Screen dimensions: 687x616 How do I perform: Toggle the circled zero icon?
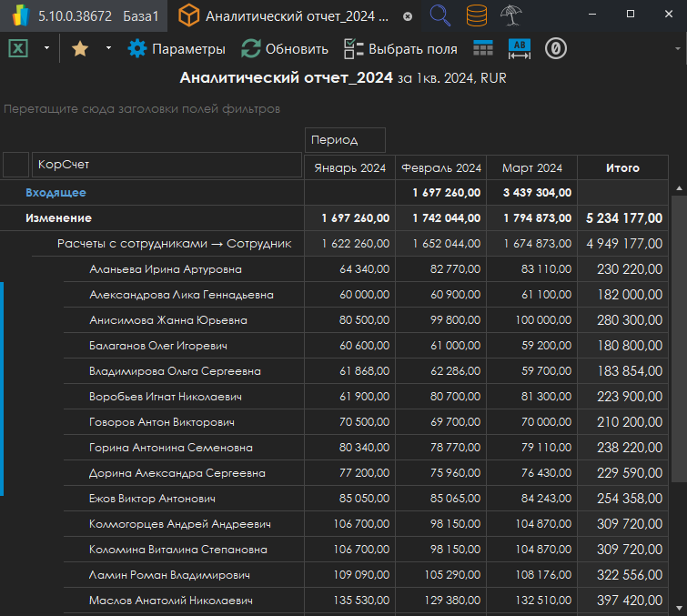click(x=556, y=49)
